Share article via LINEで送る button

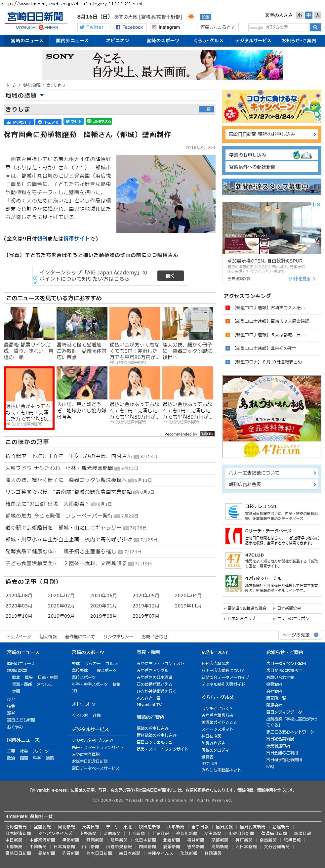tap(99, 122)
